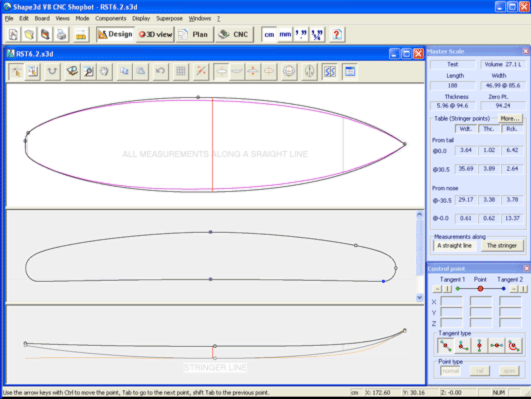
Task: Expand table options with More... button
Action: coord(510,119)
